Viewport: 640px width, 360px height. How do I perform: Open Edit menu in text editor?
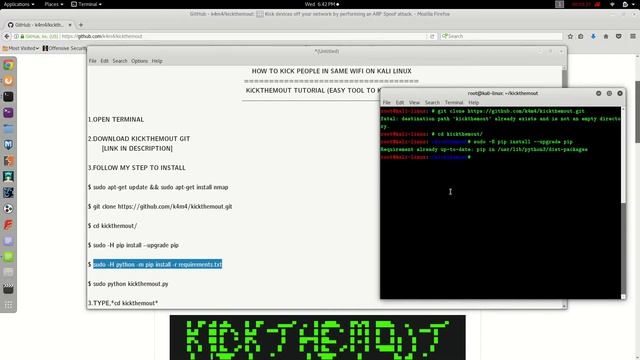click(x=104, y=61)
